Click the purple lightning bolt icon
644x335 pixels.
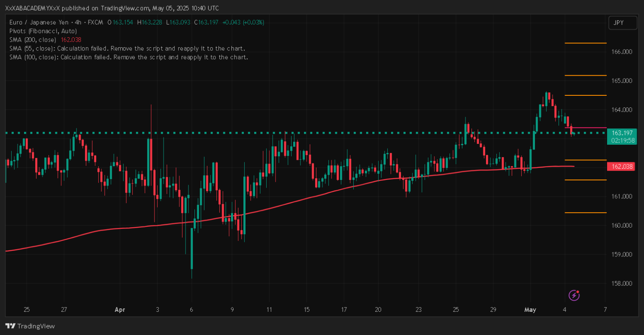click(574, 295)
